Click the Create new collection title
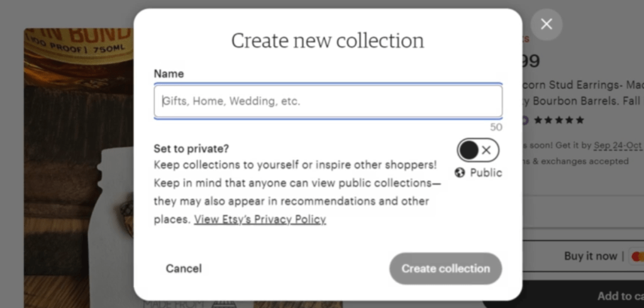The height and width of the screenshot is (308, 644). tap(328, 41)
